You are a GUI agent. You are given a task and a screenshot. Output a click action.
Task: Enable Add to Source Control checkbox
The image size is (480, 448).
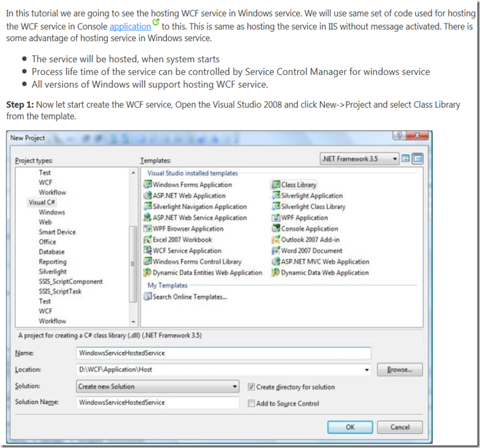click(251, 404)
